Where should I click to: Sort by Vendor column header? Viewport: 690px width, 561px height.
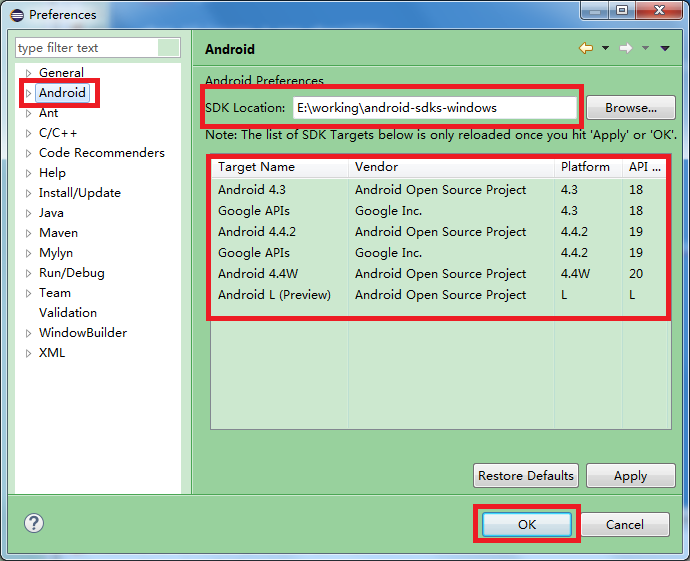[x=451, y=167]
